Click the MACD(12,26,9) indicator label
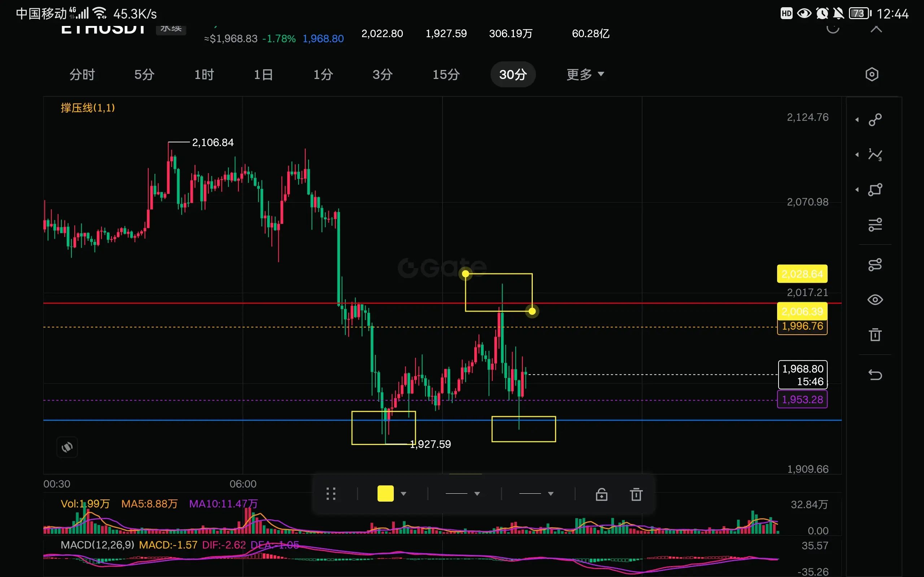 tap(97, 545)
